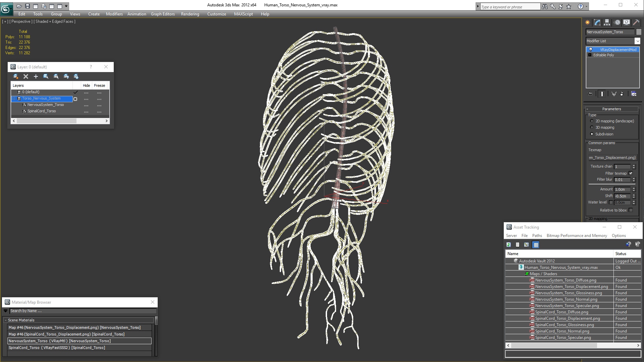Open Material/Map Browser options arrow
Image resolution: width=644 pixels, height=362 pixels.
[5, 311]
